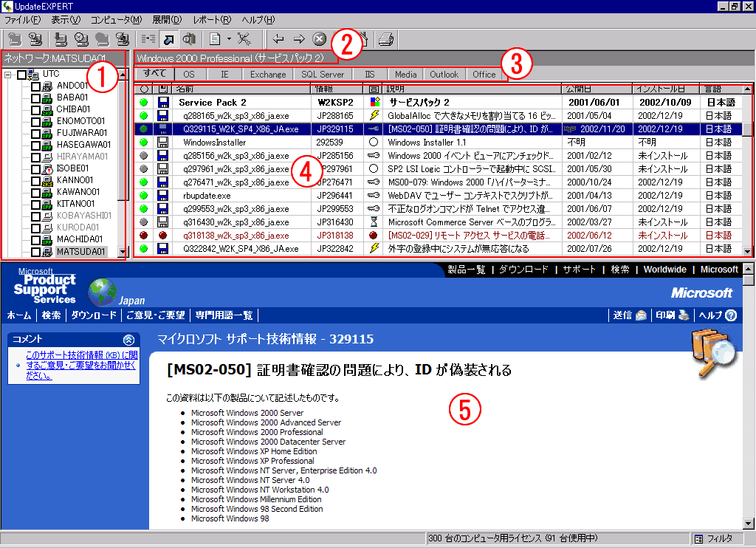Click the hourglass icon in the q316430 row
The height and width of the screenshot is (548, 756).
point(374,222)
